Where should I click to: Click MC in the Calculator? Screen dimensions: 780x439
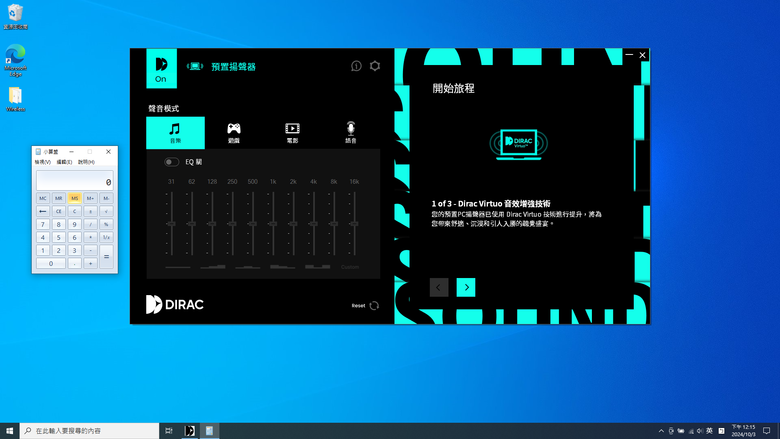(43, 198)
